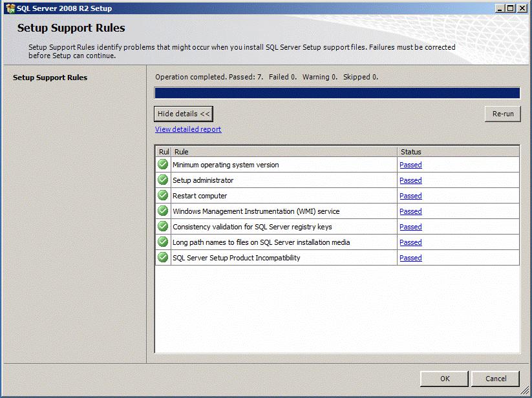Image resolution: width=532 pixels, height=398 pixels.
Task: Collapse details with the Hide details button
Action: pos(183,113)
